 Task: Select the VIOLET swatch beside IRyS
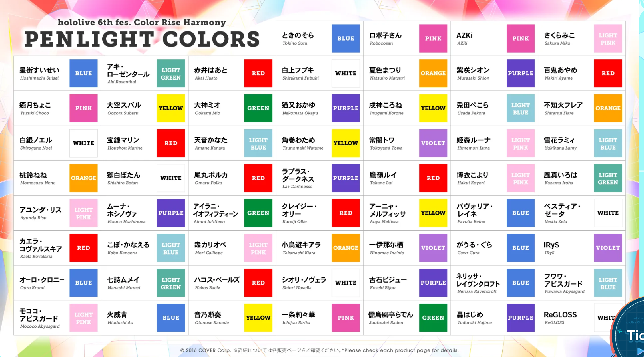(608, 248)
